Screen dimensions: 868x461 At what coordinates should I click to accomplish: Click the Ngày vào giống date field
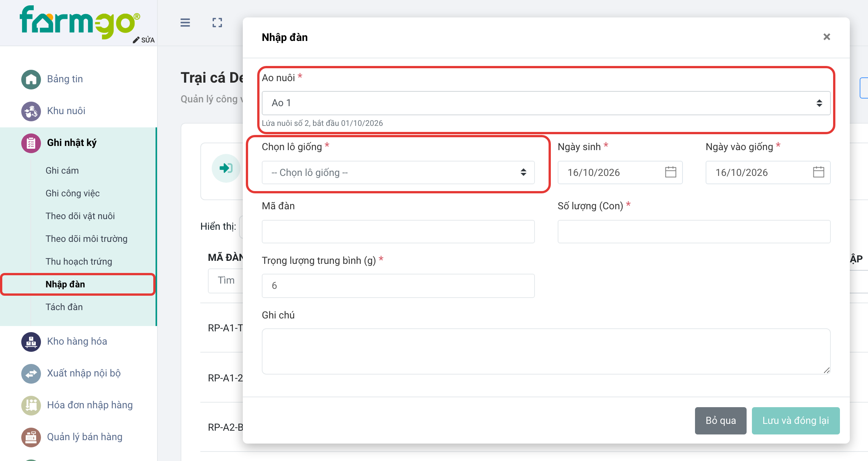768,172
